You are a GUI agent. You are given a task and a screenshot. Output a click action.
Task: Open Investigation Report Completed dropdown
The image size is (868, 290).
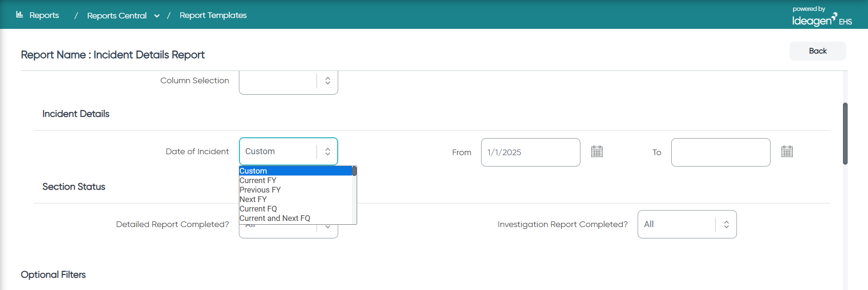(x=687, y=224)
